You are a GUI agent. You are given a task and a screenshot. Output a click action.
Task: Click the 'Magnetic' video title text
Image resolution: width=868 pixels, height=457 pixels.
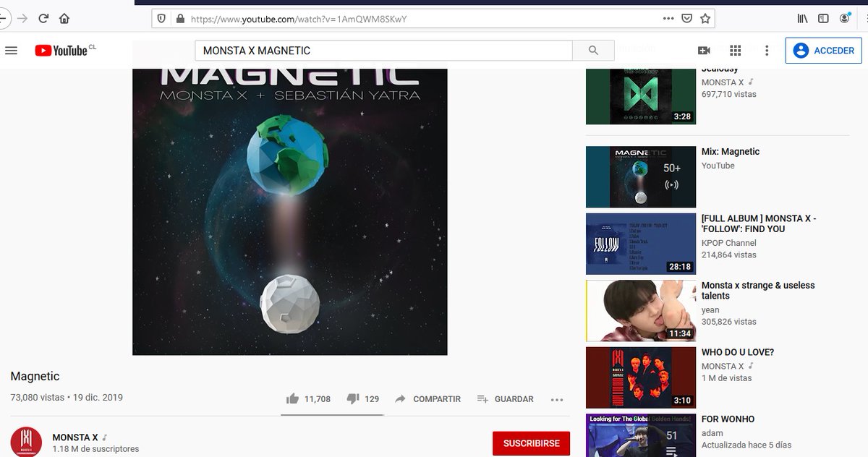pyautogui.click(x=35, y=376)
